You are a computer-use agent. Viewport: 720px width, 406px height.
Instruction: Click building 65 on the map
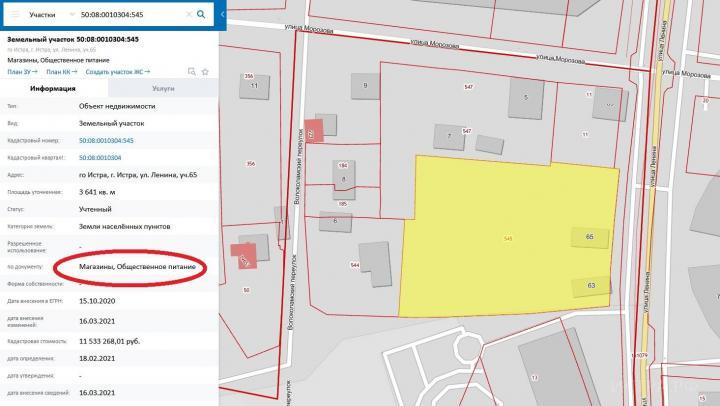(589, 237)
